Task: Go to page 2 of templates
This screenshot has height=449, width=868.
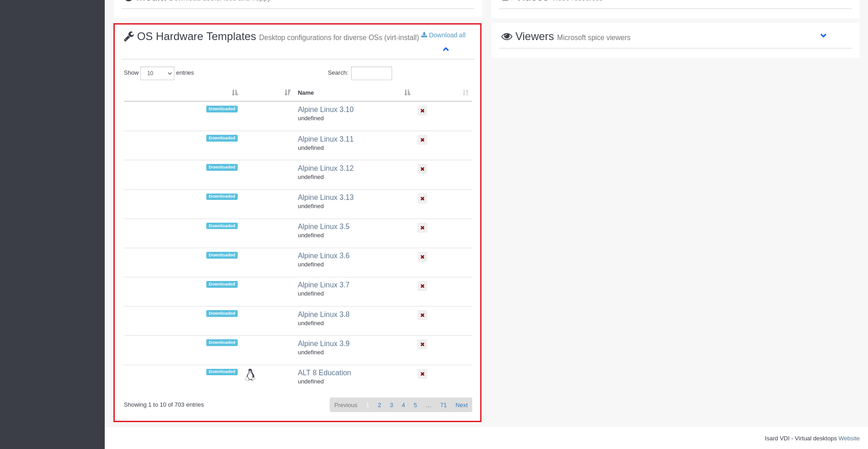Action: 379,405
